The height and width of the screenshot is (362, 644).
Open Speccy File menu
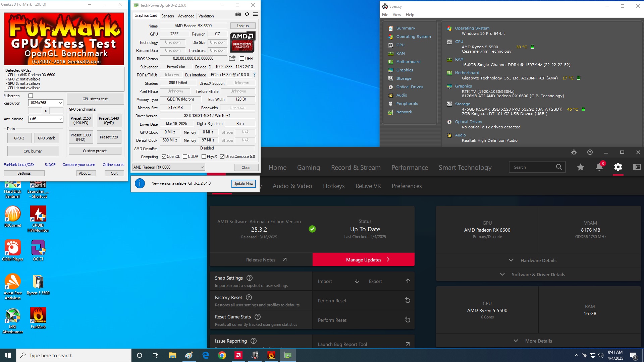[385, 15]
